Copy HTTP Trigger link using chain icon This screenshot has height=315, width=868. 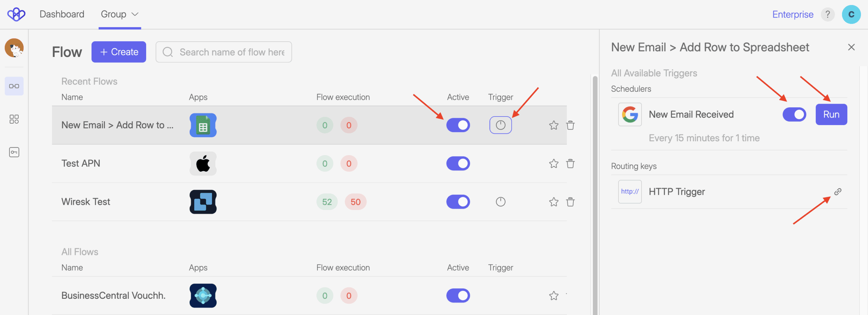click(838, 192)
